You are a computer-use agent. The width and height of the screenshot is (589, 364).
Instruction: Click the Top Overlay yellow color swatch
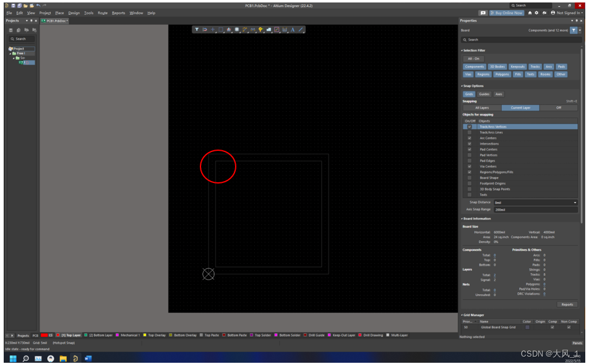[145, 335]
